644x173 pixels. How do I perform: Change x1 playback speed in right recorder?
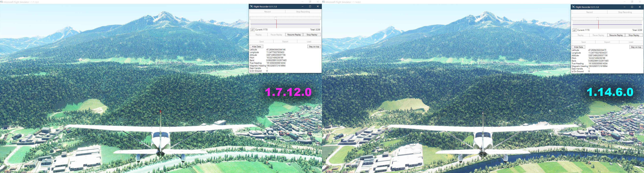click(575, 30)
